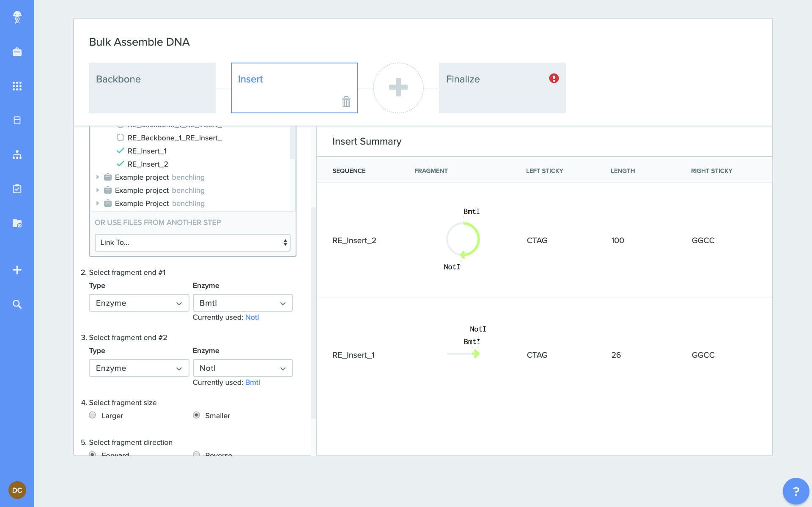Open the Link To... step dropdown
Viewport: 812px width, 507px height.
point(192,243)
